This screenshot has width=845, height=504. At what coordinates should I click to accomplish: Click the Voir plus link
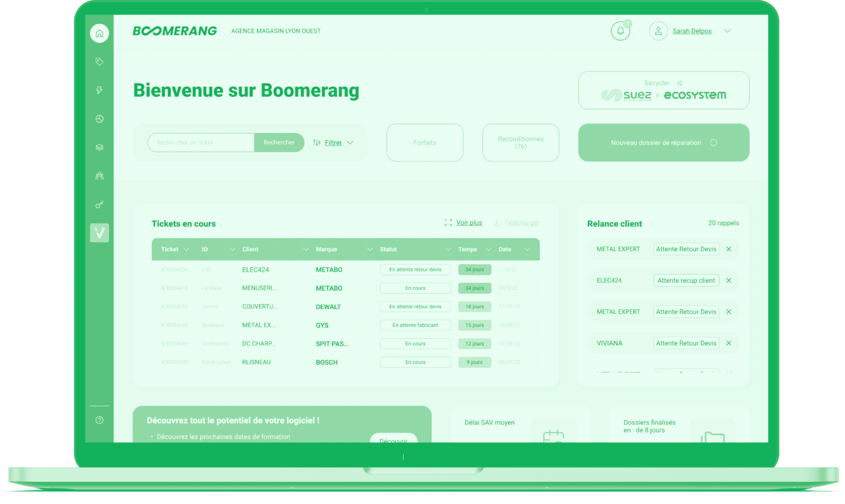click(469, 223)
